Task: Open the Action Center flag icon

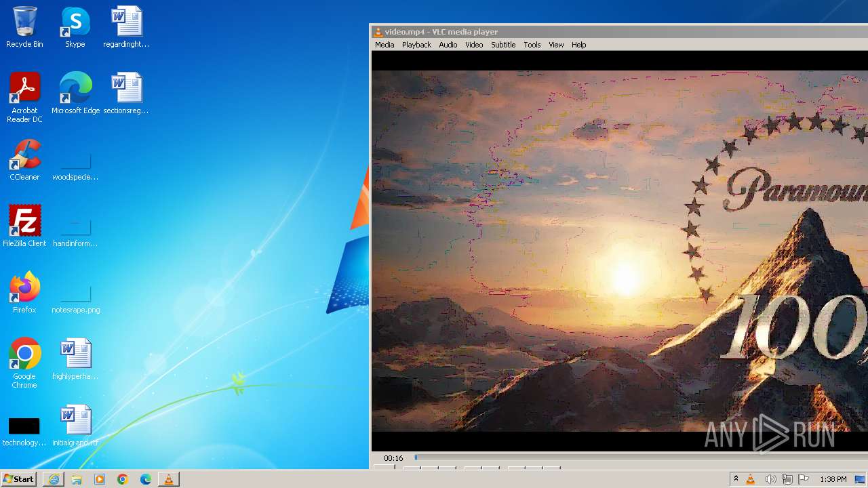Action: 804,479
